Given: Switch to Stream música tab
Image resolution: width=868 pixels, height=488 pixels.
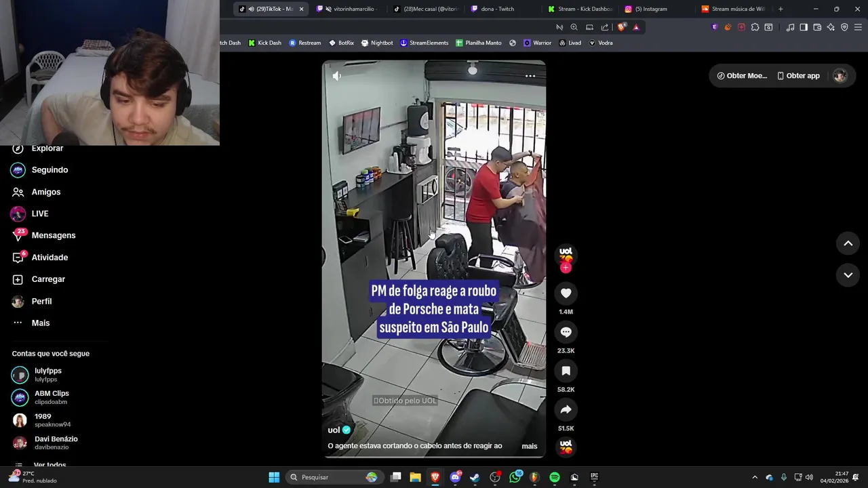Looking at the screenshot, I should click(735, 9).
